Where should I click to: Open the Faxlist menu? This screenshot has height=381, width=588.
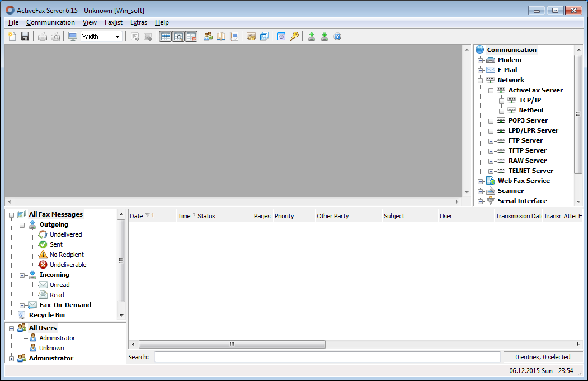click(x=113, y=22)
